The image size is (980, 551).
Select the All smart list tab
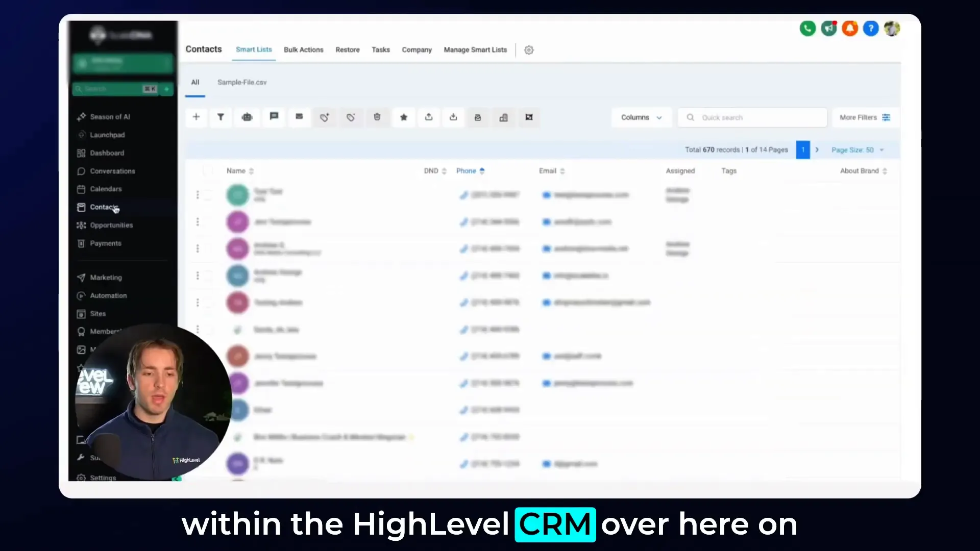195,82
